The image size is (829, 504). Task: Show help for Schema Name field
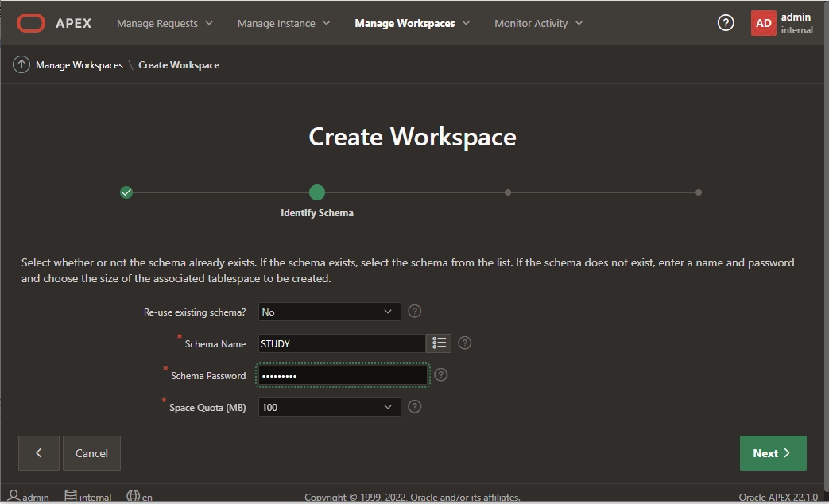click(x=465, y=343)
